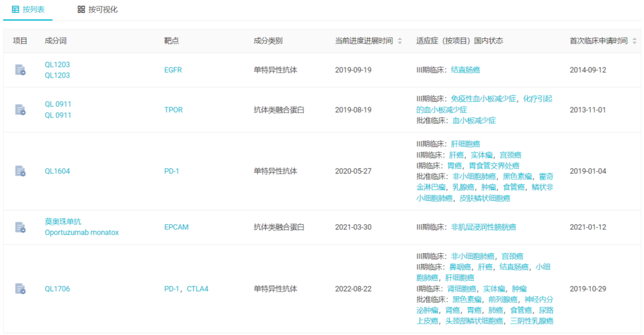
Task: Sort by 首次临床申请时间 column
Action: coord(634,41)
